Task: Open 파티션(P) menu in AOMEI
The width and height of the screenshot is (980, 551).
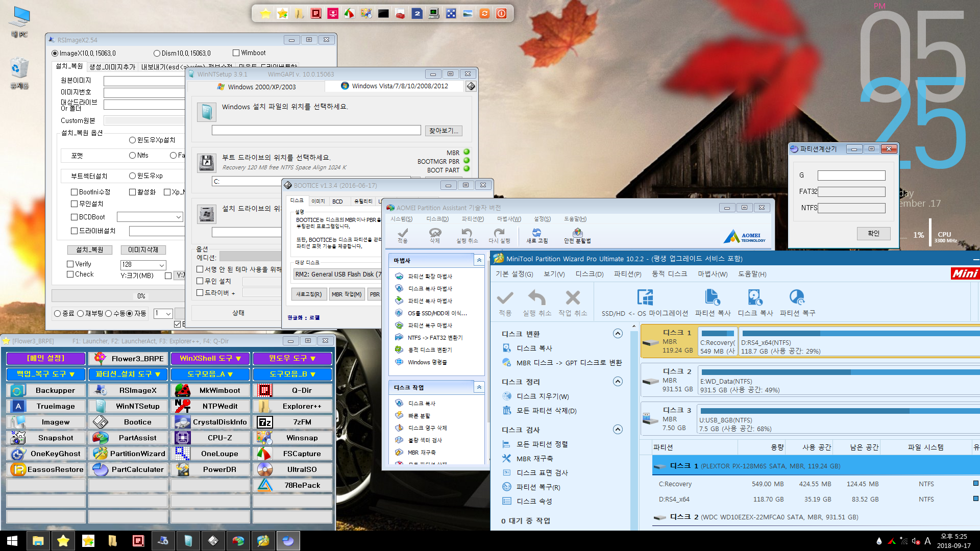Action: coord(473,219)
